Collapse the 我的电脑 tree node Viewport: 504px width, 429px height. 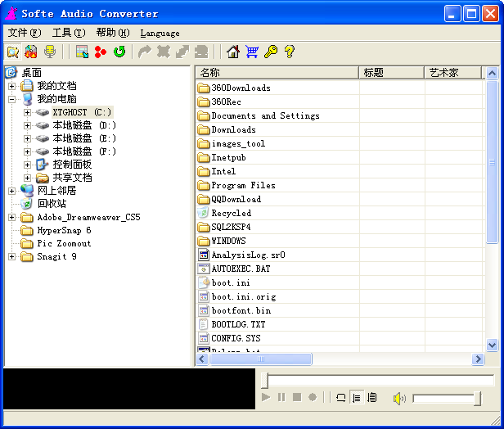(12, 99)
